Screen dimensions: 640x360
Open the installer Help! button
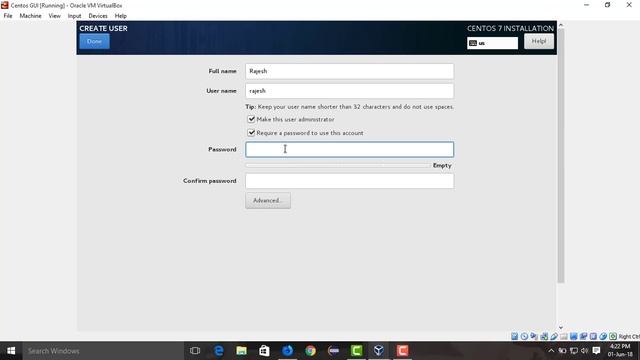point(539,41)
